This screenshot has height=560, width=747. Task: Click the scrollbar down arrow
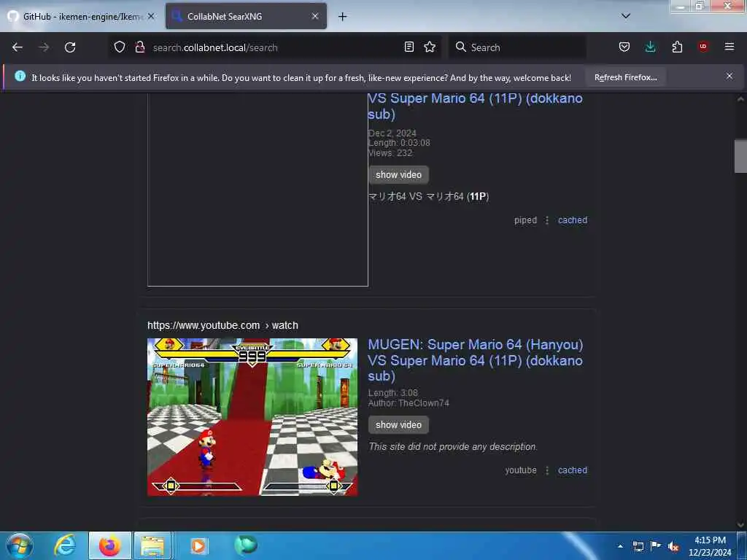point(740,525)
